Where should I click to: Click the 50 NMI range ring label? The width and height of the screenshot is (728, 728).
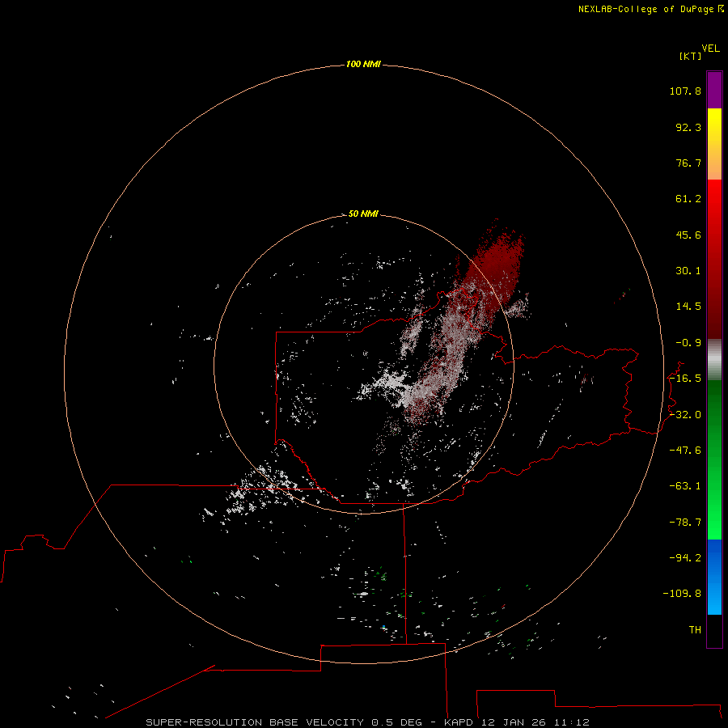click(363, 214)
